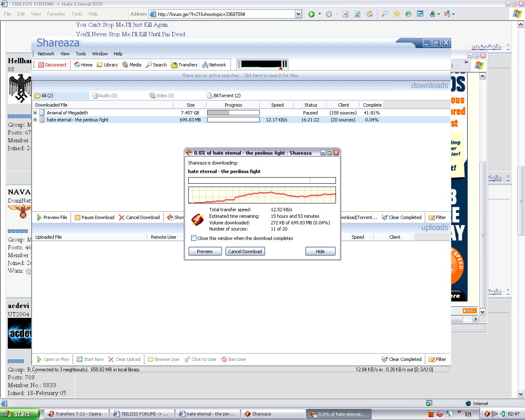Select the Audio (0) downloads tab
Viewport: 525px width, 420px height.
tap(105, 96)
